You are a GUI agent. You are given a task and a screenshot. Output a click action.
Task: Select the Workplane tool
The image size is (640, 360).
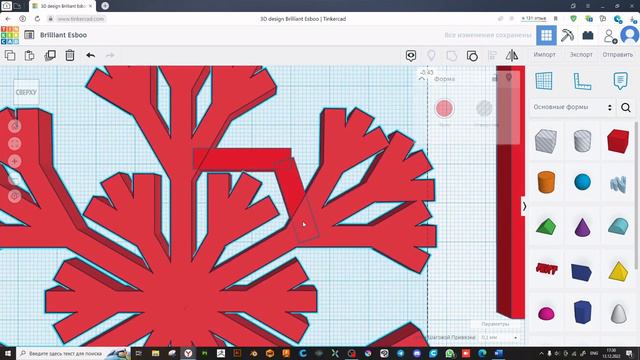[x=544, y=81]
